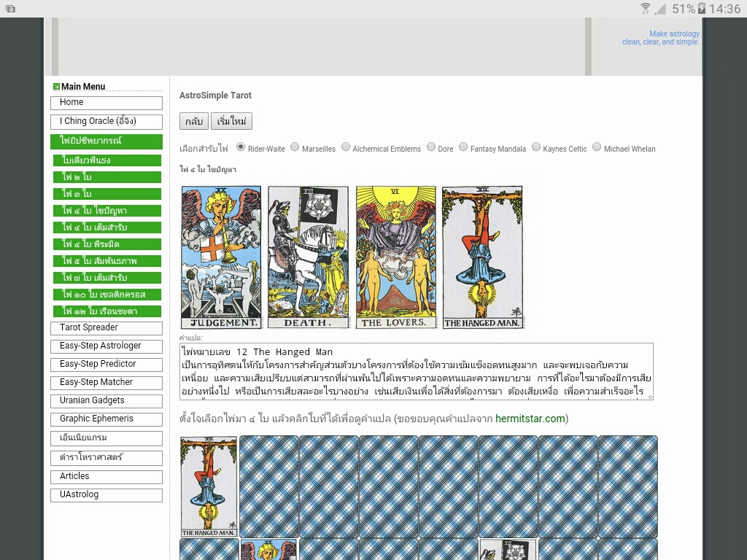The width and height of the screenshot is (747, 560).
Task: Open the ตำราโหราศาสตร์ menu item
Action: 107,458
